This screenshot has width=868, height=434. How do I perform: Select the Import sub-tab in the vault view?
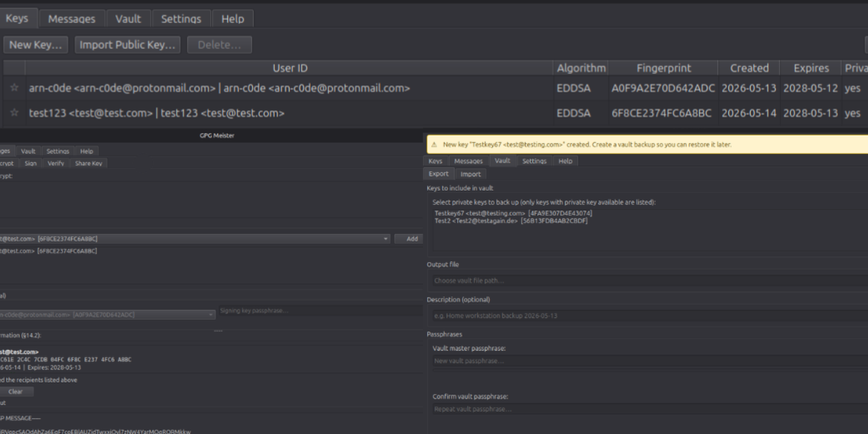tap(471, 174)
